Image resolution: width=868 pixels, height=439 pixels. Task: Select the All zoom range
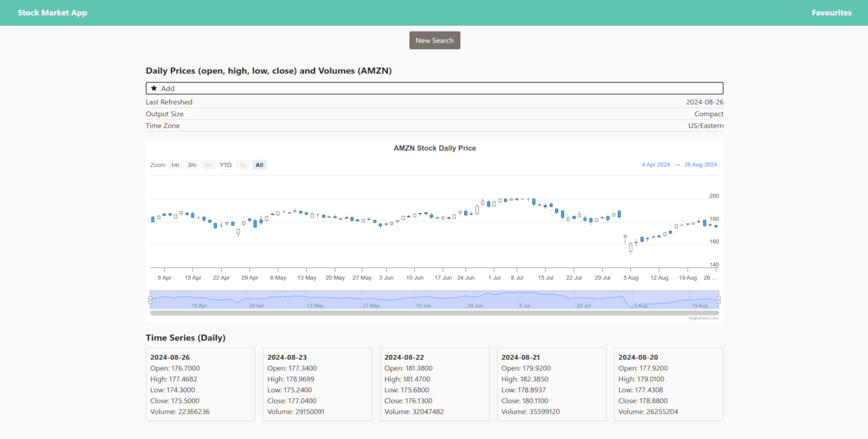point(259,165)
